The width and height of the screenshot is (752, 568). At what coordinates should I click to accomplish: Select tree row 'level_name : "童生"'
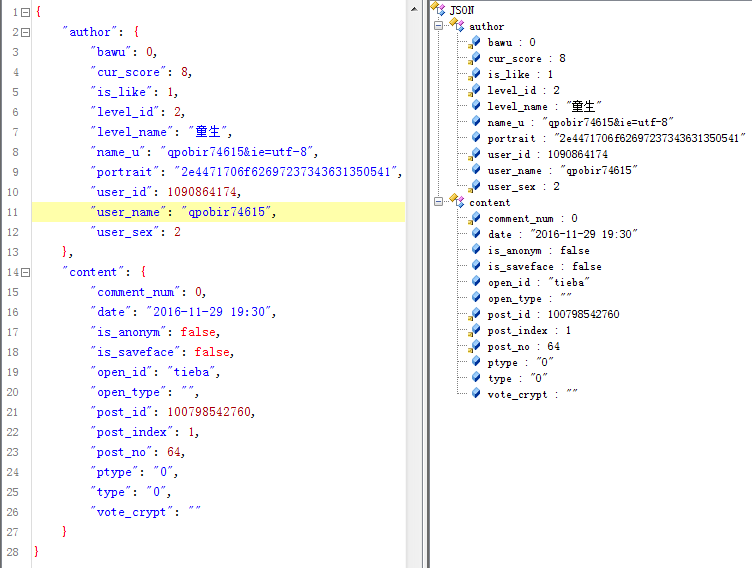click(544, 106)
